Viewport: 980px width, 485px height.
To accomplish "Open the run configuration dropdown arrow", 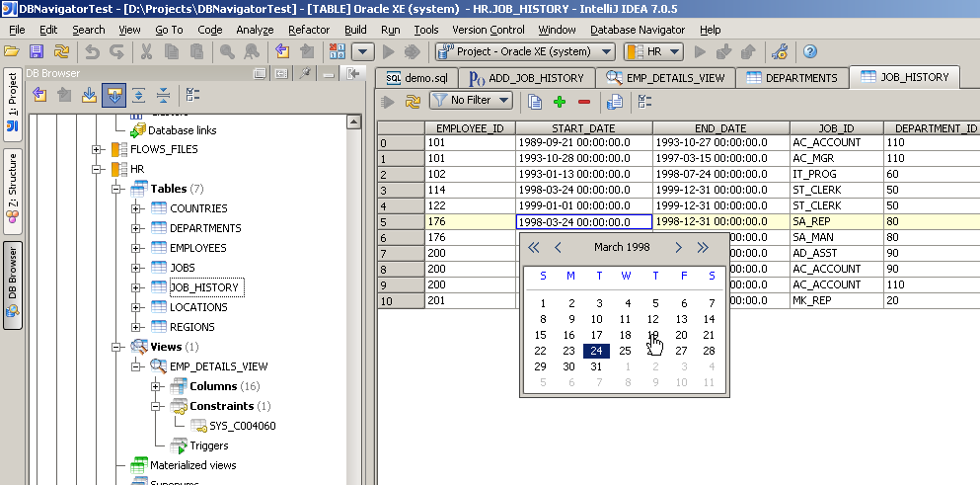I will click(364, 51).
